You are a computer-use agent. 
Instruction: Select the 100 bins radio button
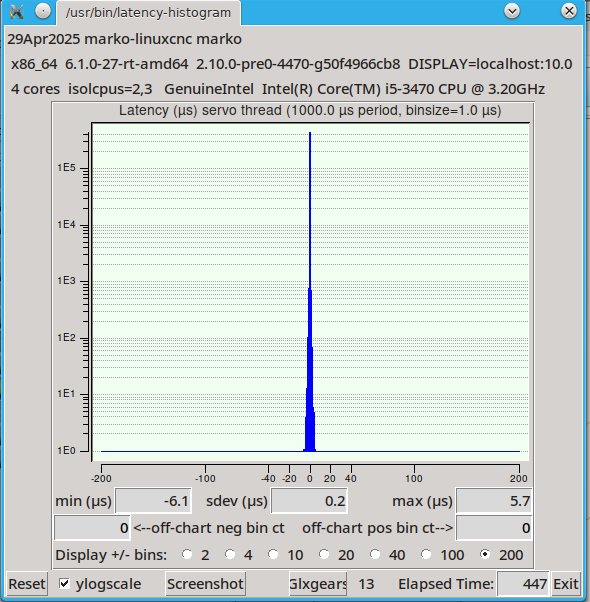pos(426,554)
